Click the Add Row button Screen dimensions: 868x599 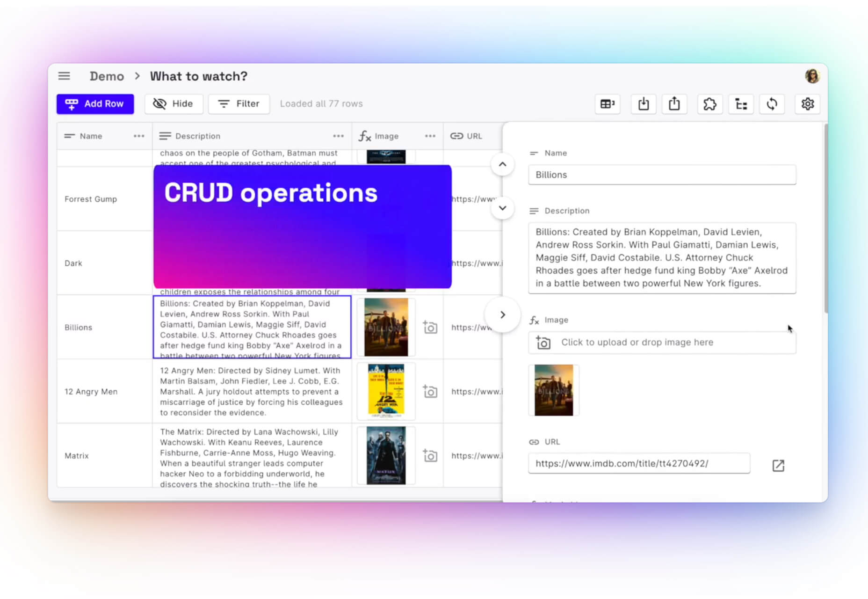click(x=95, y=104)
